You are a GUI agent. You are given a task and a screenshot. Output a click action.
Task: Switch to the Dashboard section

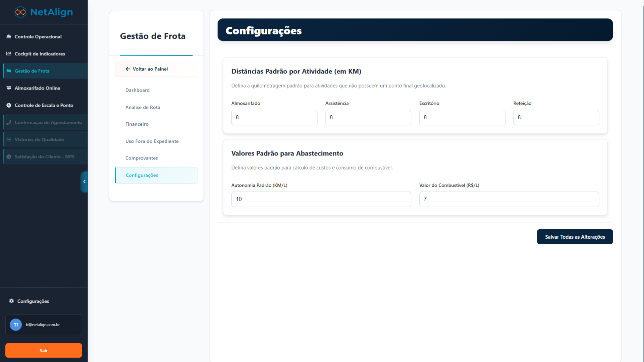tap(138, 90)
